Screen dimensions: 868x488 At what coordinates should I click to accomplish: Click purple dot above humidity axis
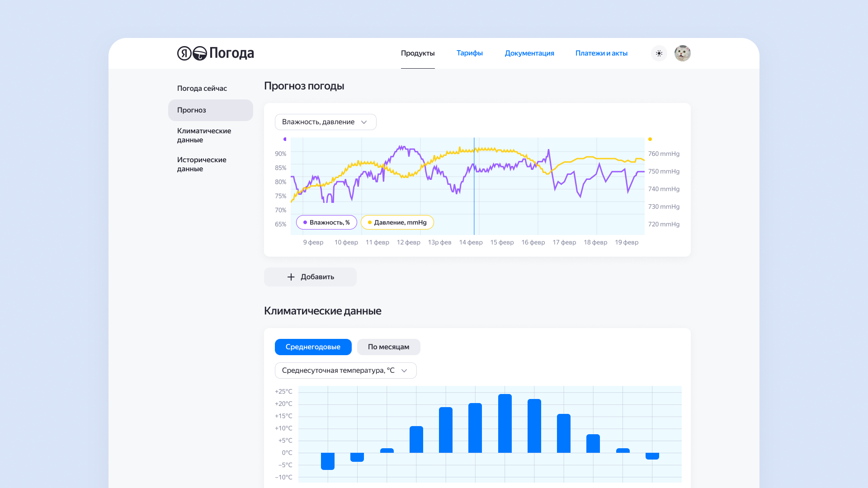click(x=285, y=139)
